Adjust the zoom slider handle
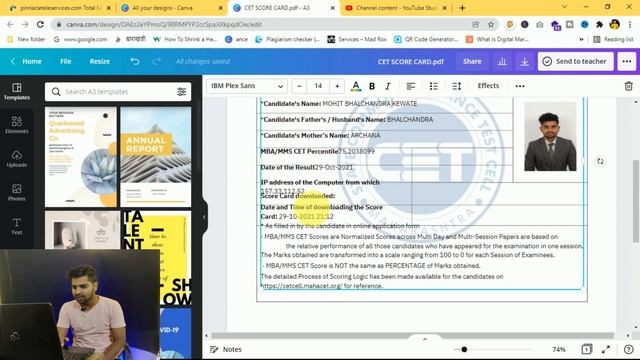This screenshot has height=360, width=640. [x=464, y=349]
